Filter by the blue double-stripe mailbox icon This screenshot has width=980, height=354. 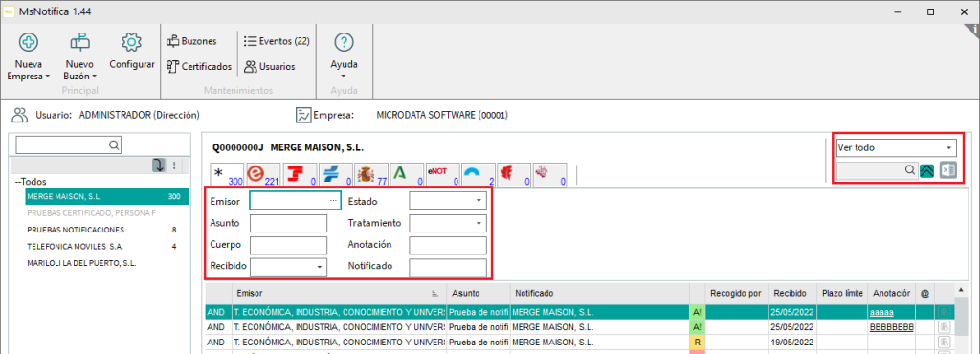pyautogui.click(x=336, y=174)
